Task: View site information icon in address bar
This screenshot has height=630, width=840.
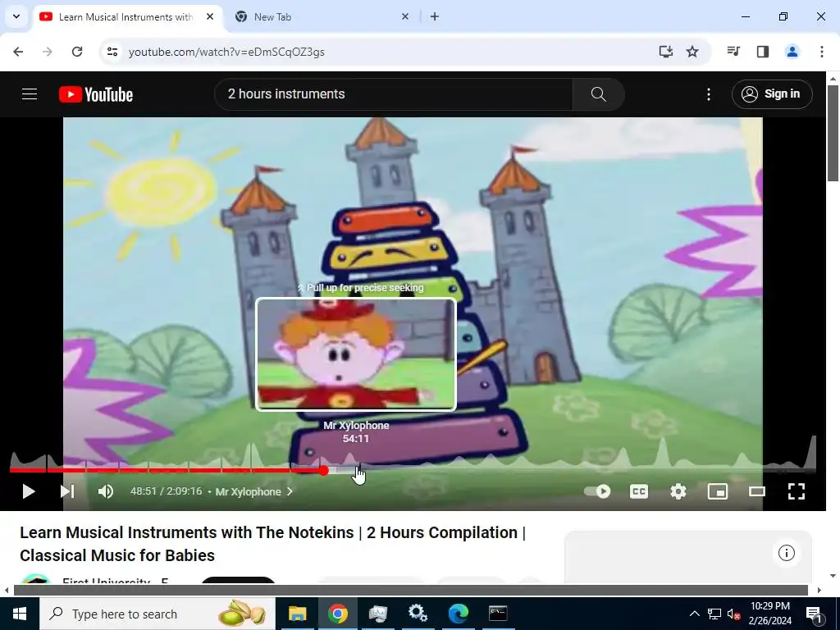Action: pos(112,52)
